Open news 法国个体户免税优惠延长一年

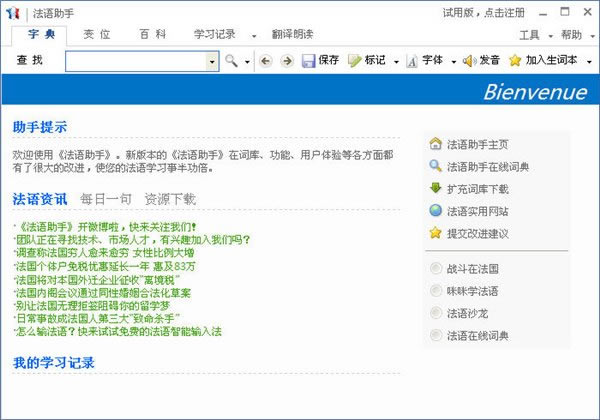click(105, 266)
